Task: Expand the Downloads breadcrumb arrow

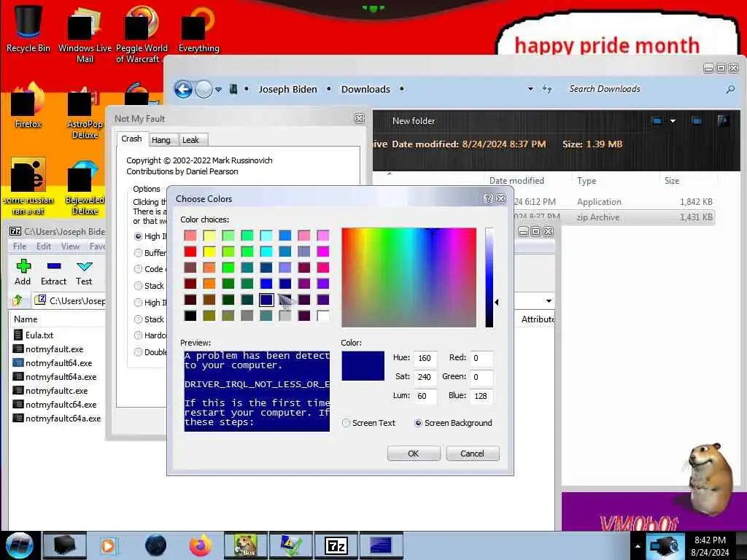Action: [x=402, y=89]
